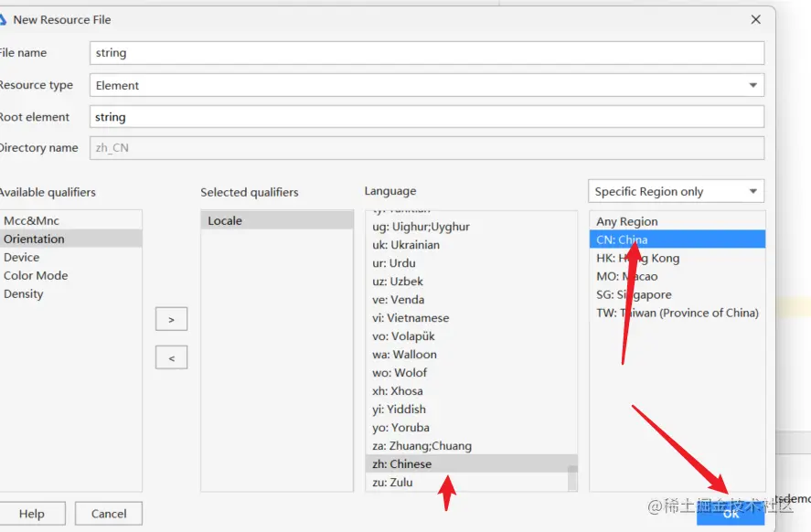Choose ve: Venda language

(x=471, y=300)
